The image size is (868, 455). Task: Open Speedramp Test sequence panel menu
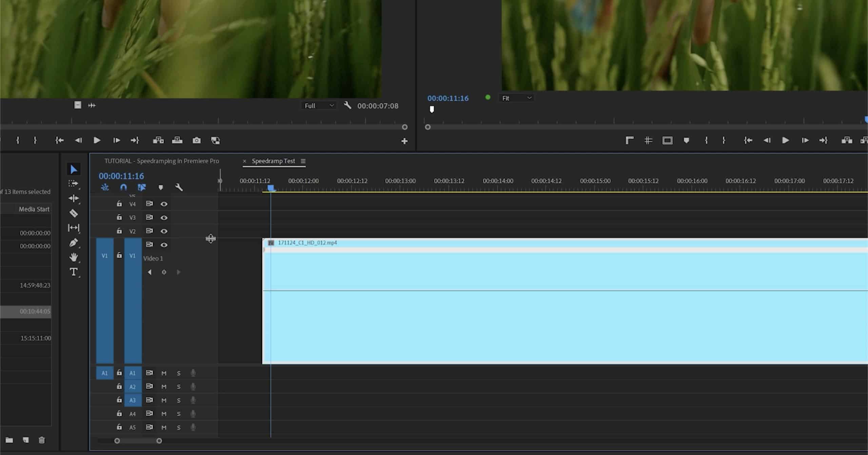303,161
